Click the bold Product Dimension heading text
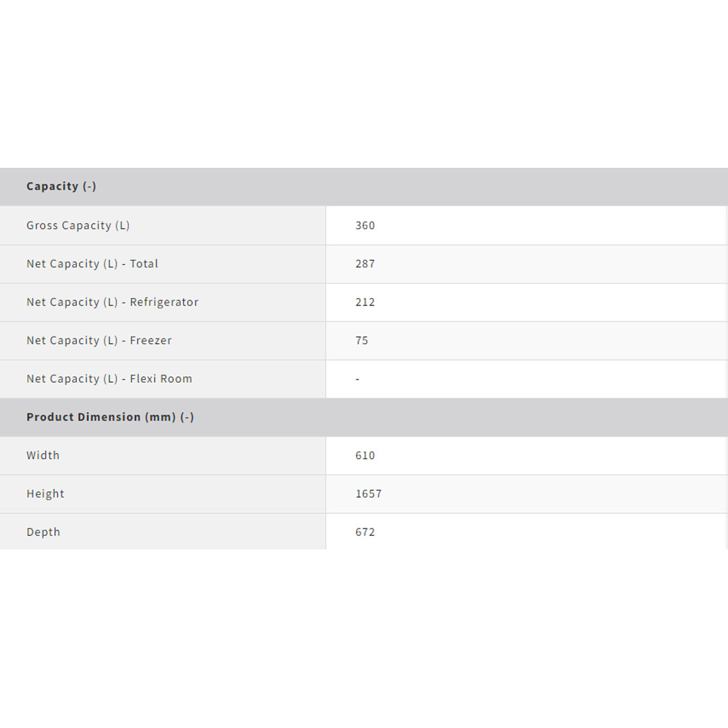This screenshot has width=728, height=728. (x=84, y=417)
